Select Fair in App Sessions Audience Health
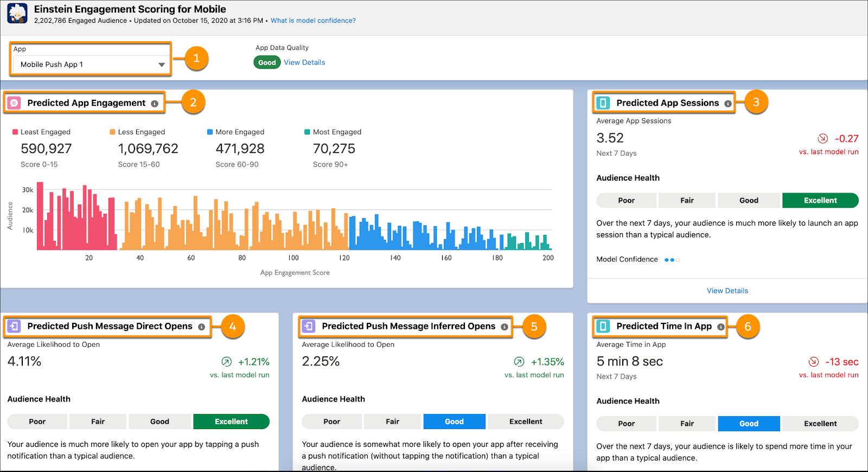This screenshot has height=472, width=868. [687, 200]
